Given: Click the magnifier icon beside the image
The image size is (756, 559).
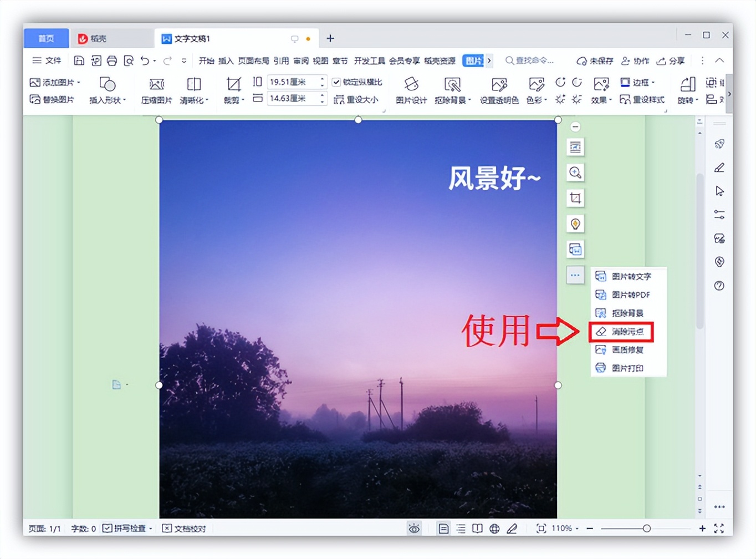Looking at the screenshot, I should coord(575,172).
